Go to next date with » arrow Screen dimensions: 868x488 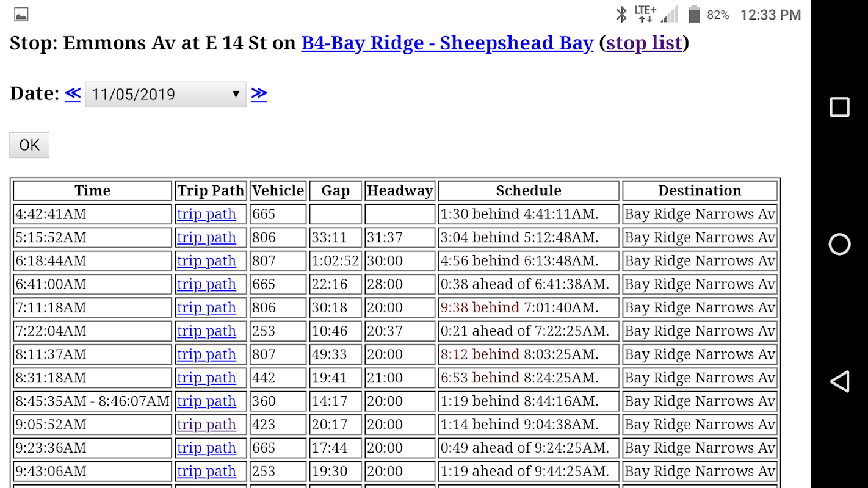[259, 93]
